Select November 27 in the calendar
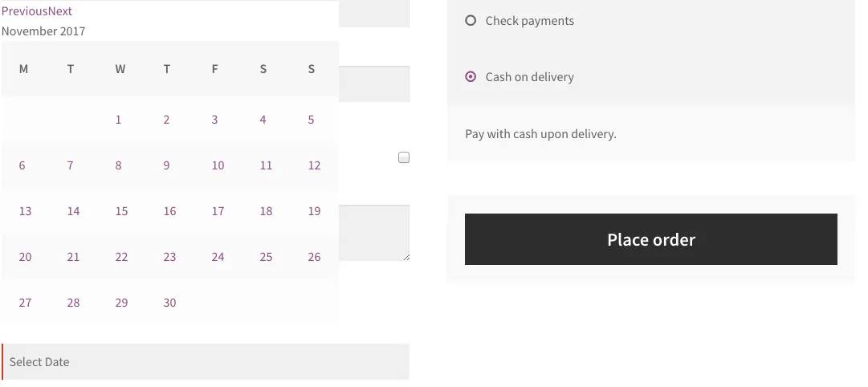The height and width of the screenshot is (387, 868). [x=26, y=303]
